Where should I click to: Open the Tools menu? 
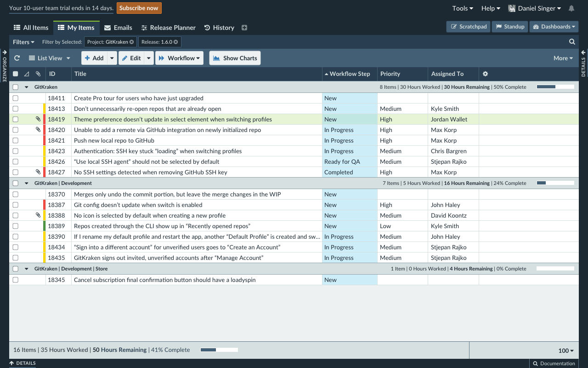click(x=463, y=8)
